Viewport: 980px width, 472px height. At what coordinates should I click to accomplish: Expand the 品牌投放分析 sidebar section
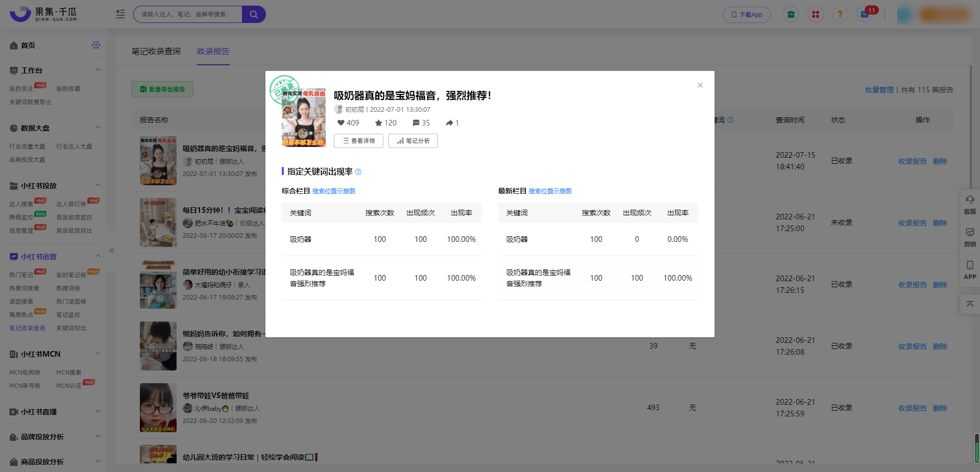[98, 436]
